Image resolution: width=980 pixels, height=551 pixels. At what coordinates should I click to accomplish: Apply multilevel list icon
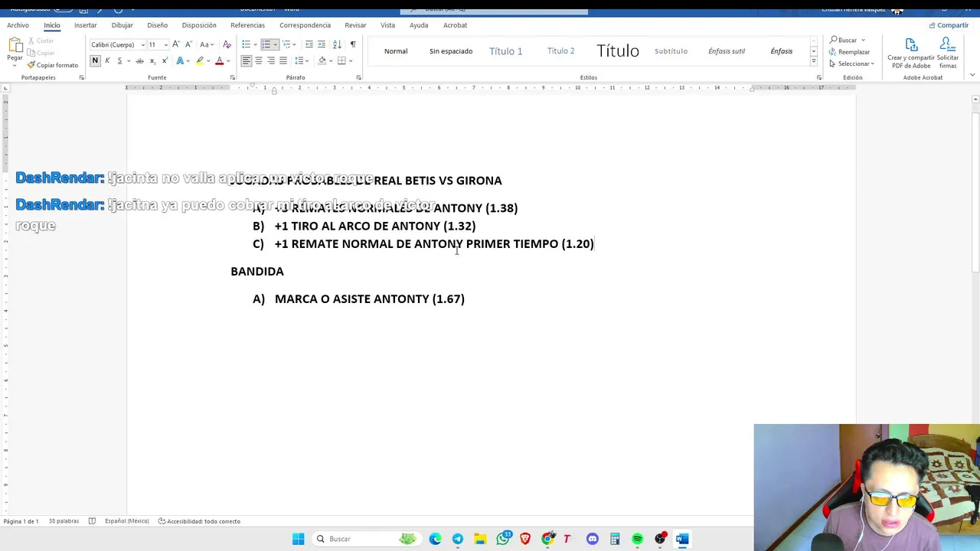coord(286,44)
